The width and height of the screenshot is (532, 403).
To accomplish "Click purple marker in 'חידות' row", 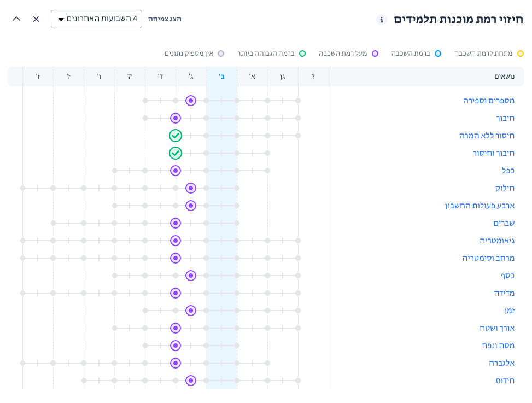I will 191,381.
